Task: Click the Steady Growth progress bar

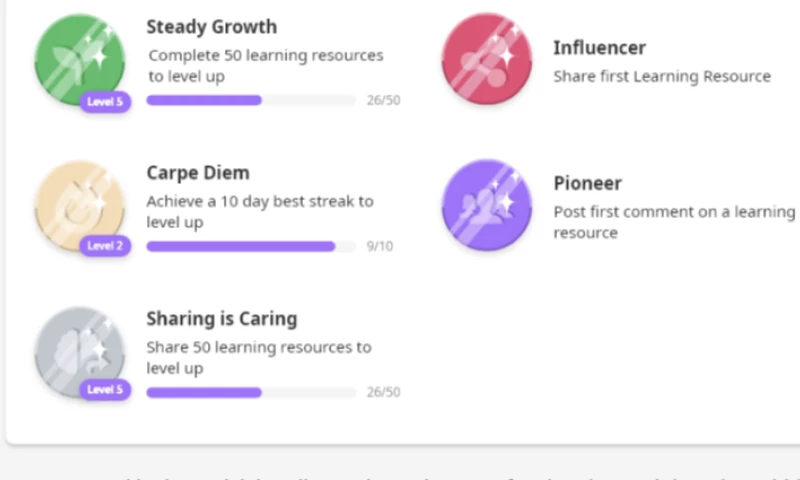Action: point(251,100)
